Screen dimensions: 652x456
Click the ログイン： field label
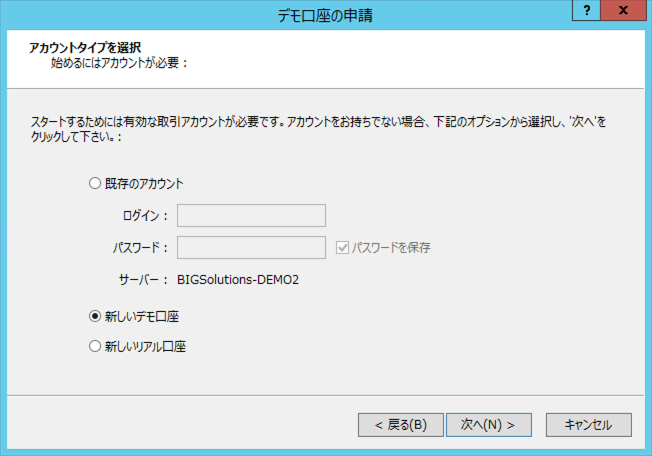[x=145, y=215]
